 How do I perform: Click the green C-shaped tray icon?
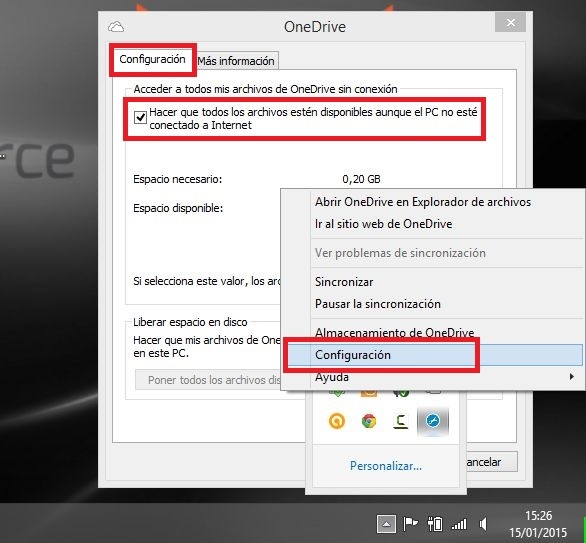pos(401,421)
